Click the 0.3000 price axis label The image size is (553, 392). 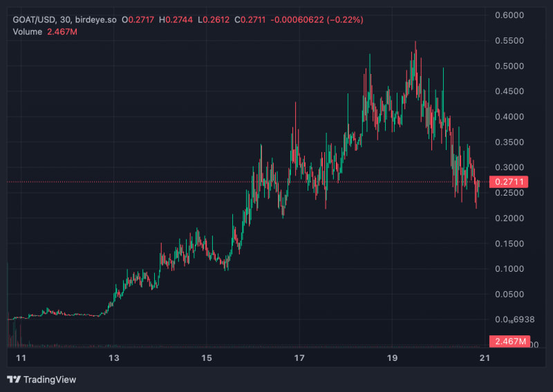click(x=509, y=167)
